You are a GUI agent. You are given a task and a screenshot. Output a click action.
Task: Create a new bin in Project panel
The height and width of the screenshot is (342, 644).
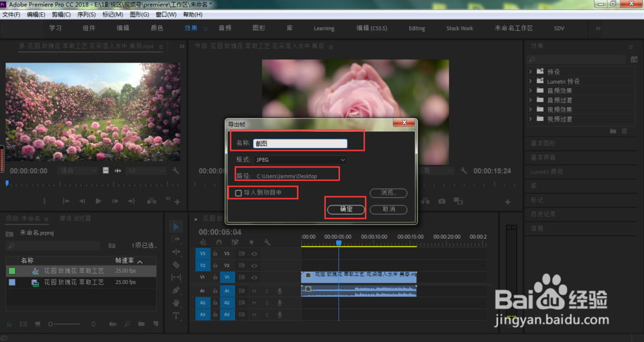(x=141, y=324)
